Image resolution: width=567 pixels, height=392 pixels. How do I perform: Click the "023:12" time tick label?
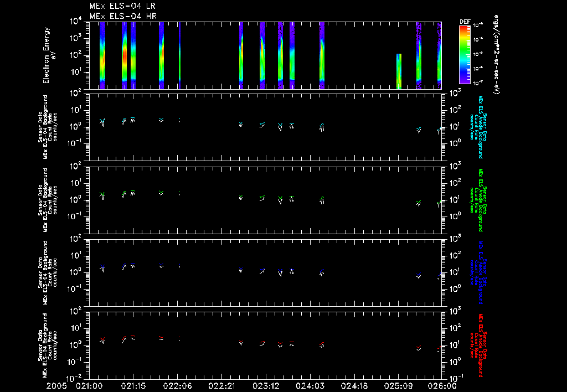tap(265, 386)
